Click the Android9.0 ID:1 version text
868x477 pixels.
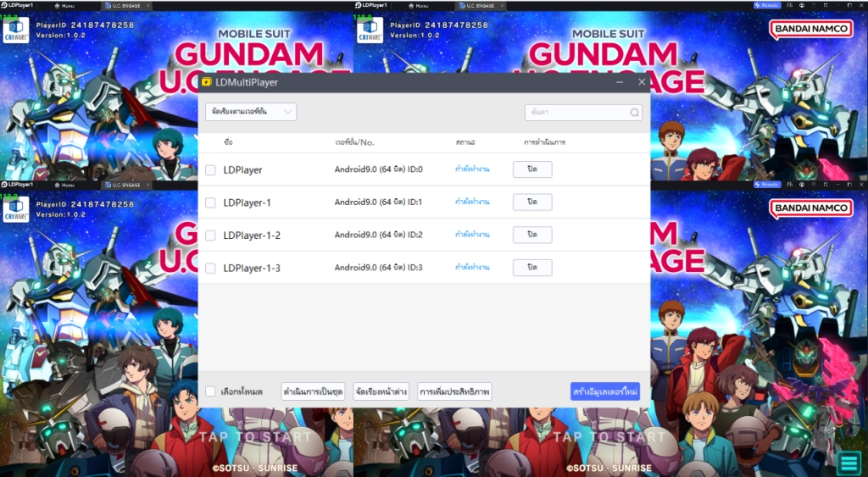[x=378, y=202]
